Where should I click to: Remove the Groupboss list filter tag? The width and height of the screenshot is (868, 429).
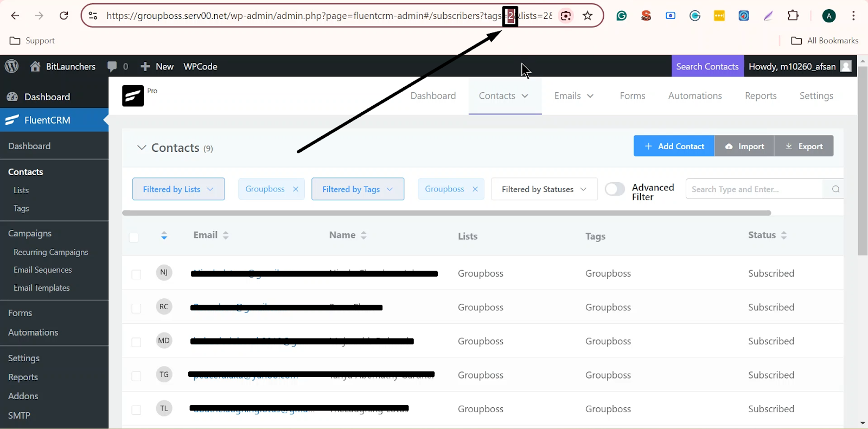[296, 189]
